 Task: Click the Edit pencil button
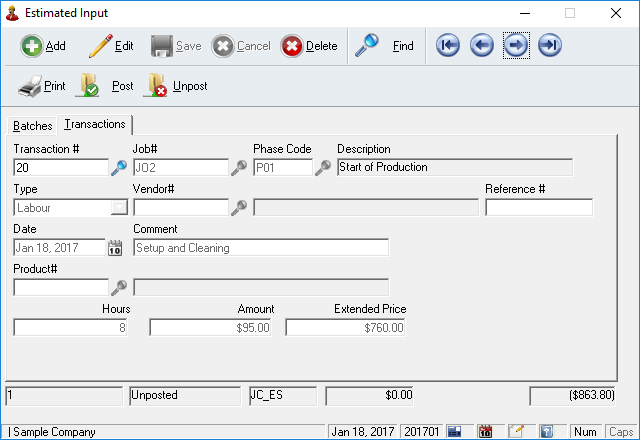click(110, 46)
